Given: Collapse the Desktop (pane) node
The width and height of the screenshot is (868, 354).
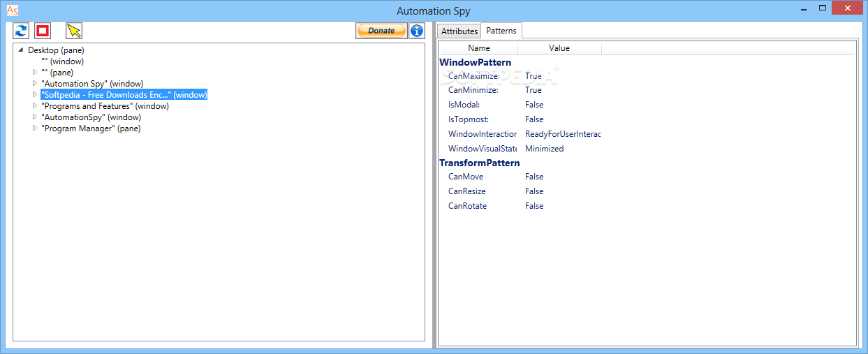Looking at the screenshot, I should click(21, 50).
